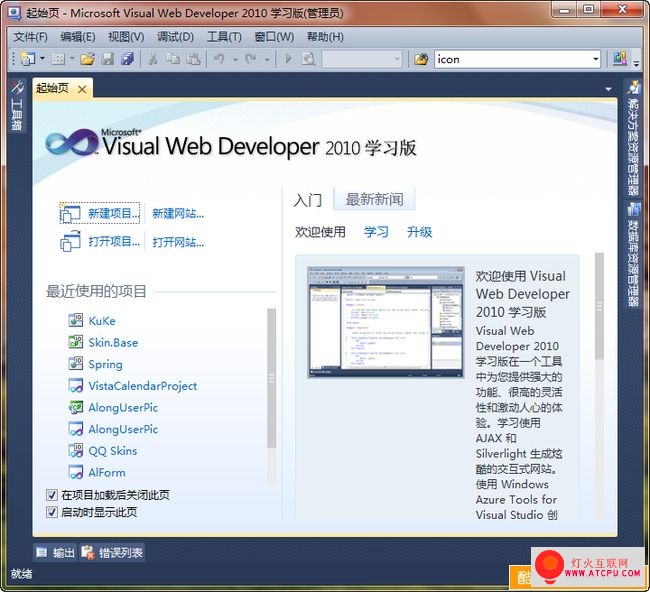Switch to the 最新新闻 tab
The height and width of the screenshot is (592, 650).
tap(374, 199)
